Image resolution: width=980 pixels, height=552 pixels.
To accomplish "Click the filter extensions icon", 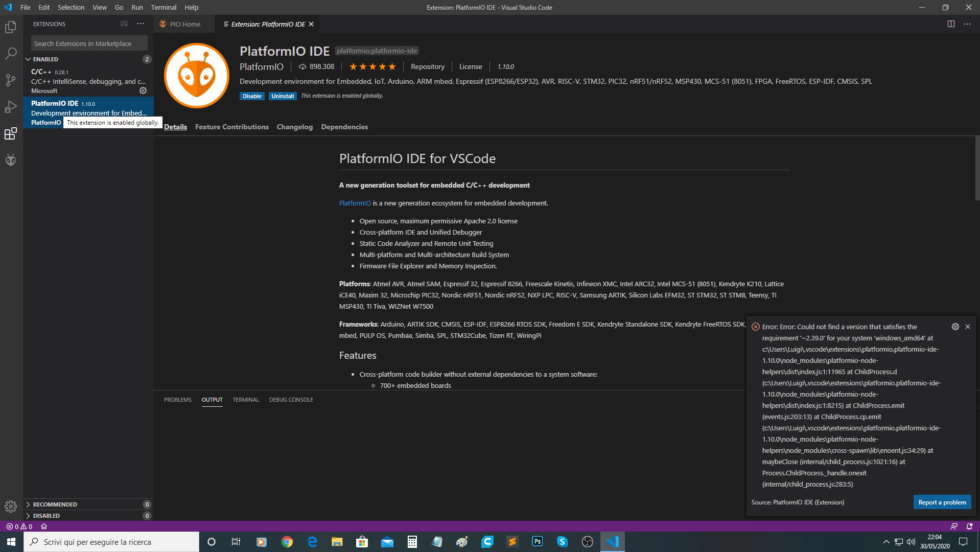I will click(x=124, y=24).
